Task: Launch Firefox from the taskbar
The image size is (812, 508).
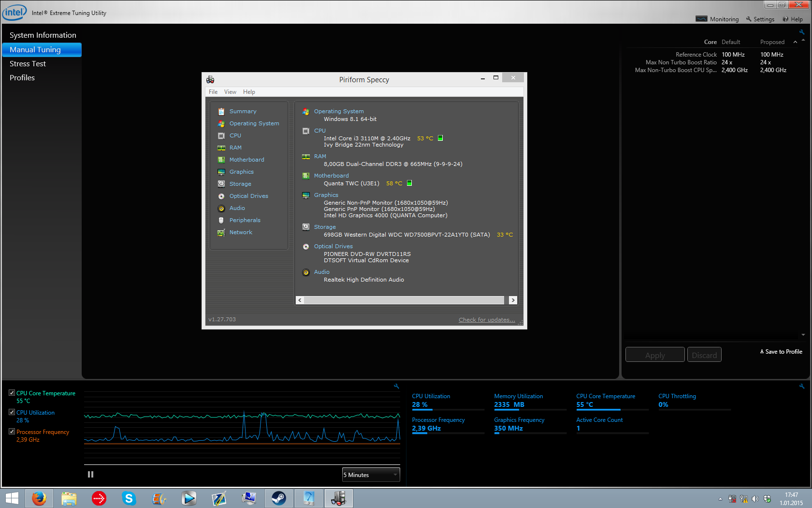Action: [x=39, y=498]
